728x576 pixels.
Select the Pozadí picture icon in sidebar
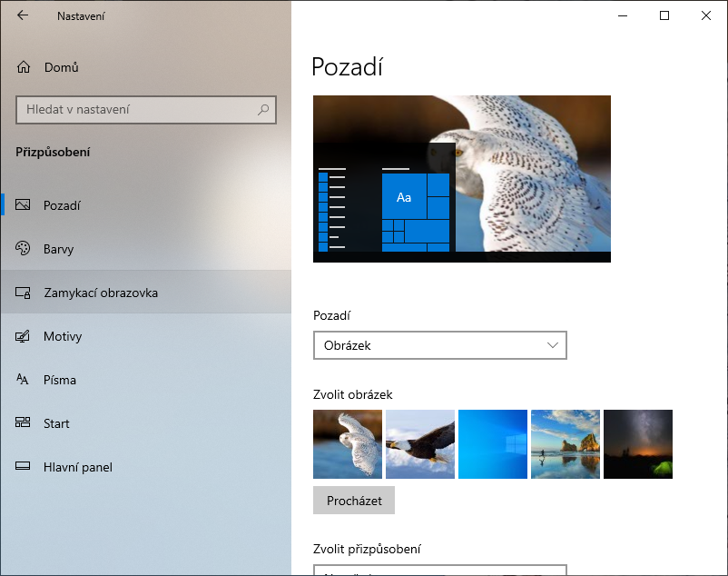[x=24, y=205]
